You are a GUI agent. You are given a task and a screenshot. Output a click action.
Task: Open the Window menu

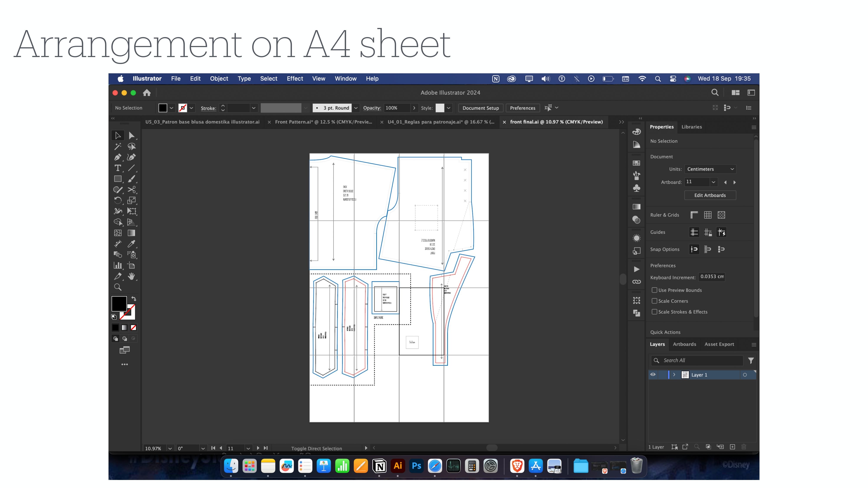[345, 79]
